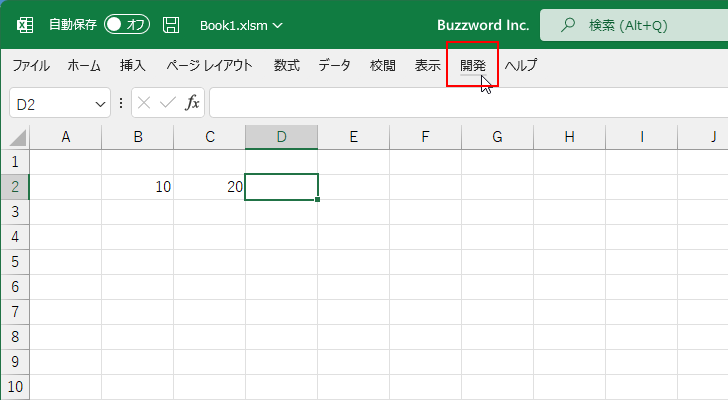Open the 挿入 tab

[132, 65]
